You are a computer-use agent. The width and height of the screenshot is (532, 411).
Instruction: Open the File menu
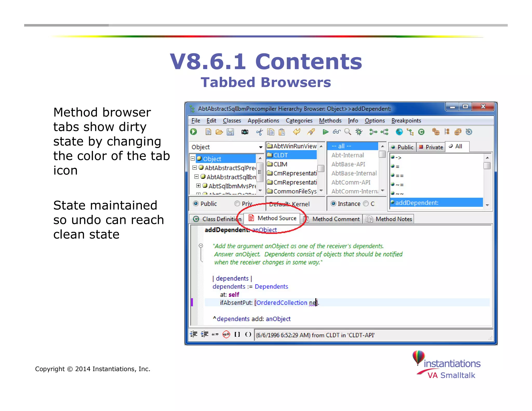[196, 121]
